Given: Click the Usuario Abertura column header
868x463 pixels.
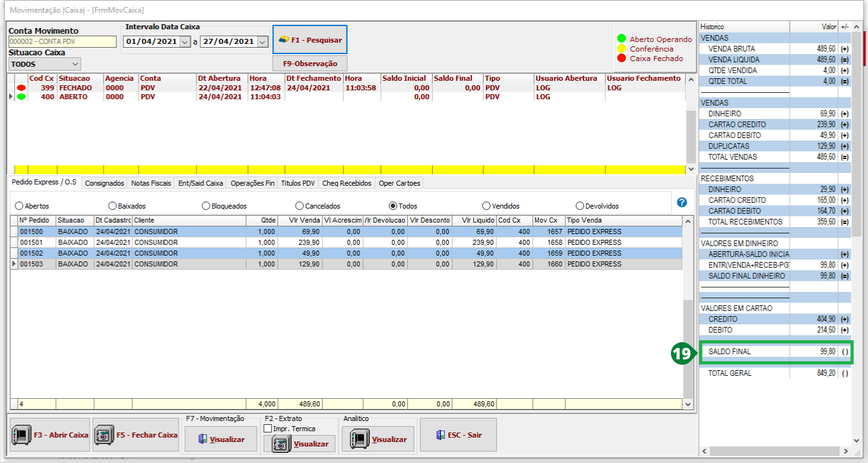Looking at the screenshot, I should (569, 78).
